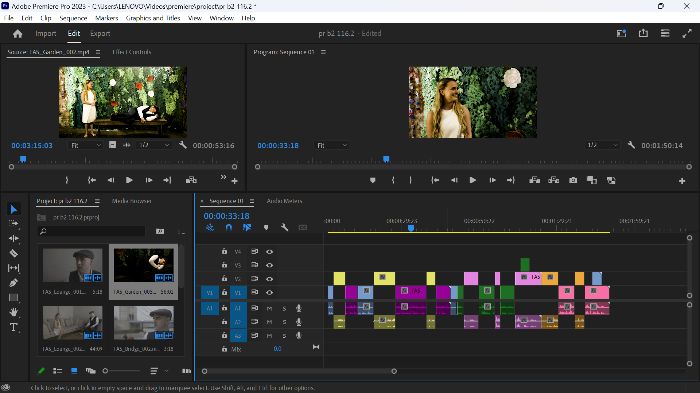
Task: Click Lift button in Program Monitor
Action: coord(534,180)
